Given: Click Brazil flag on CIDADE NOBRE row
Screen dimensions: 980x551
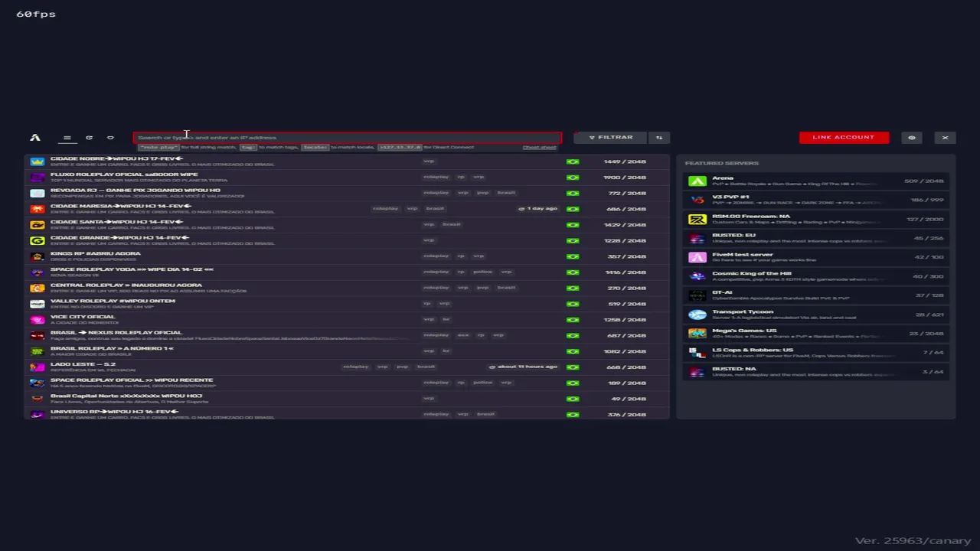Looking at the screenshot, I should click(573, 161).
